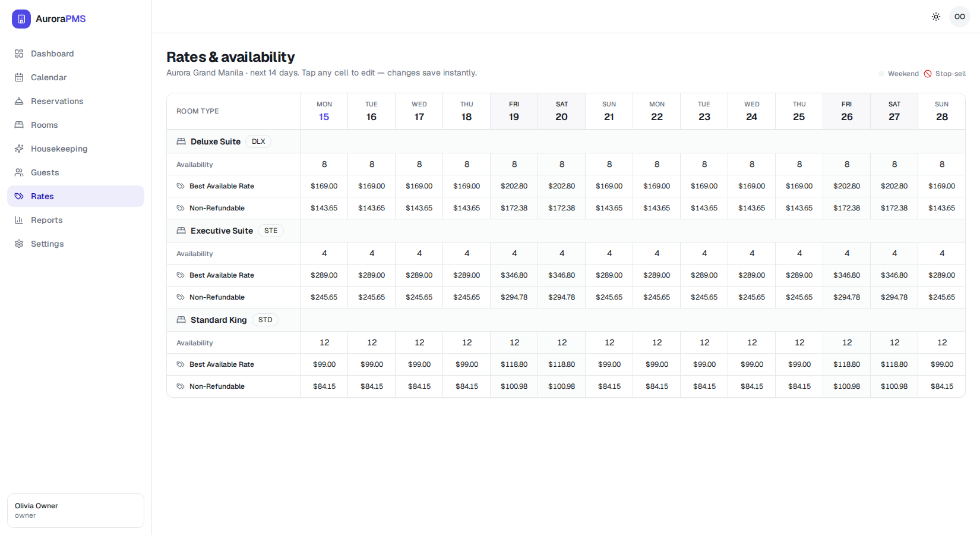
Task: Click the AuroraPMS logo icon
Action: [21, 19]
